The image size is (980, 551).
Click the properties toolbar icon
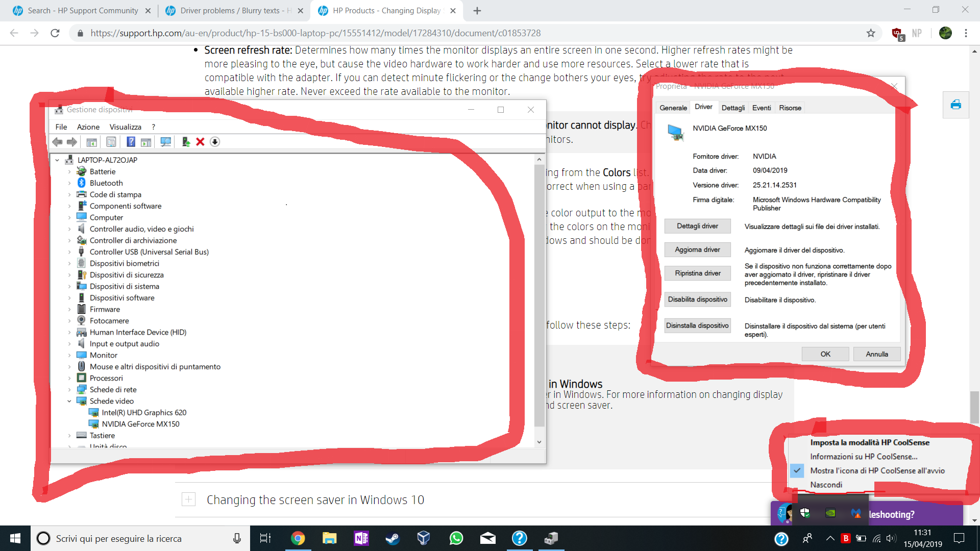111,142
